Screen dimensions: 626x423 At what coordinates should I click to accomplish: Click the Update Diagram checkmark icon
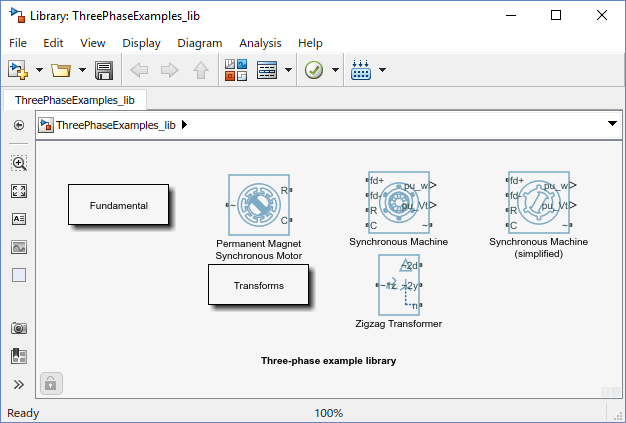(x=314, y=70)
